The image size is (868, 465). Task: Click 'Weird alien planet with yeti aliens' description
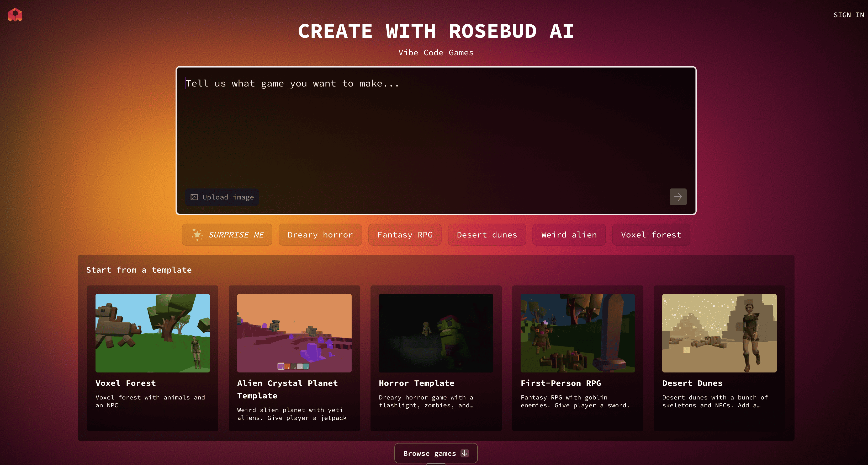(x=292, y=414)
